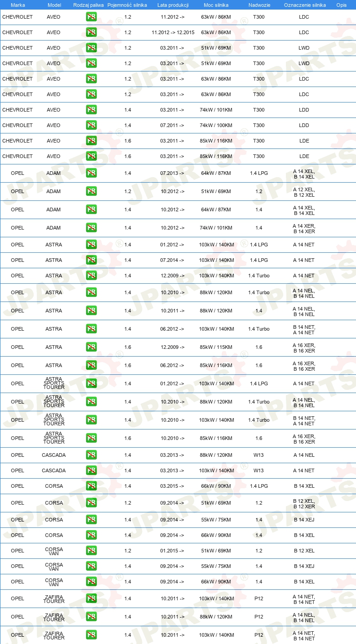Viewport: 356px width, 644px height.
Task: Select the '03.2015 ->' production date cell
Action: 173,486
